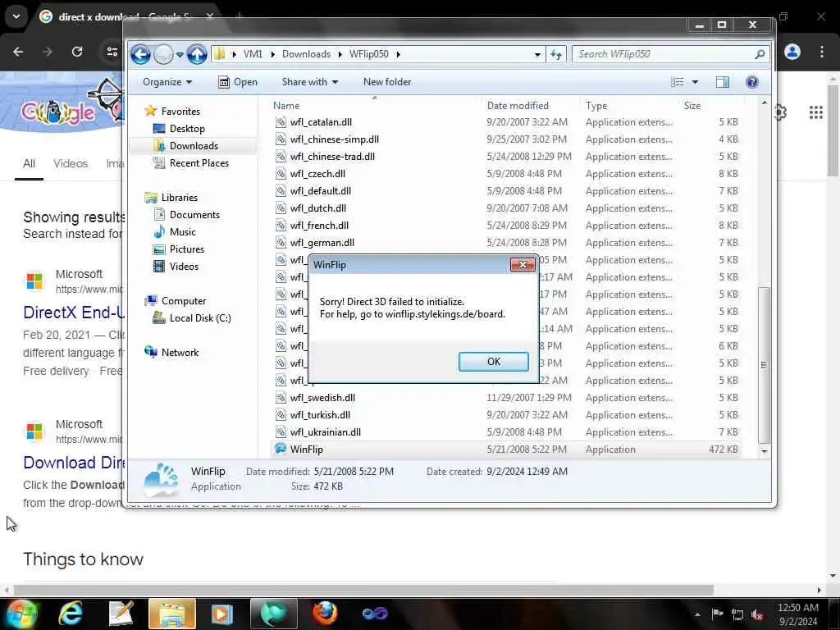Click New folder in the toolbar
The image size is (840, 630).
point(387,82)
